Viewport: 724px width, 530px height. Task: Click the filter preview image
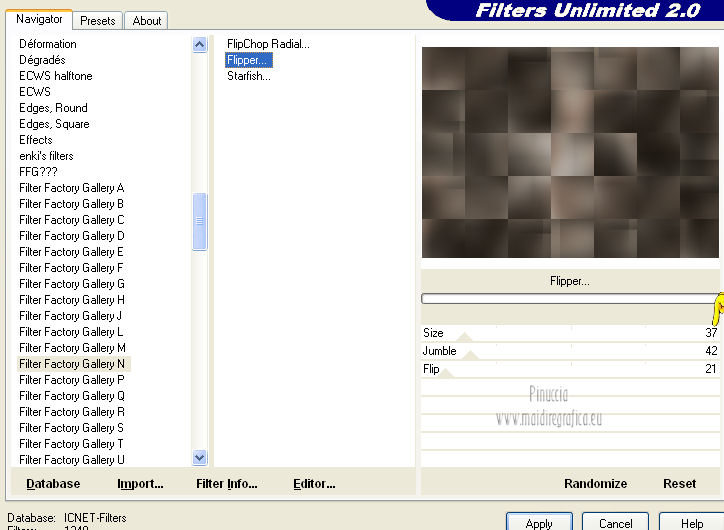coord(570,152)
